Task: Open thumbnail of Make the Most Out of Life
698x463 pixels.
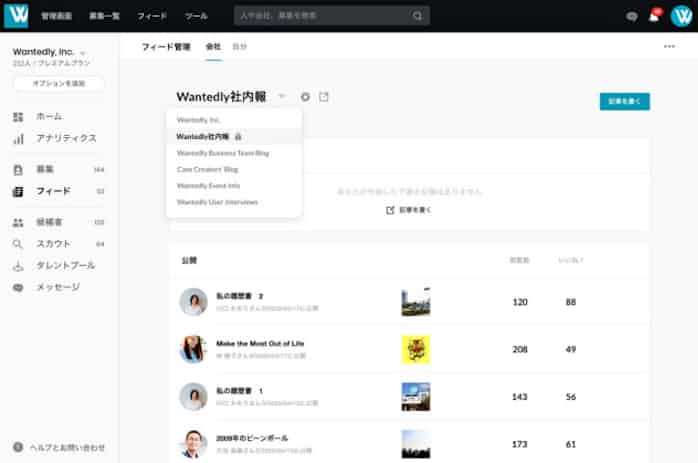Action: coord(415,348)
